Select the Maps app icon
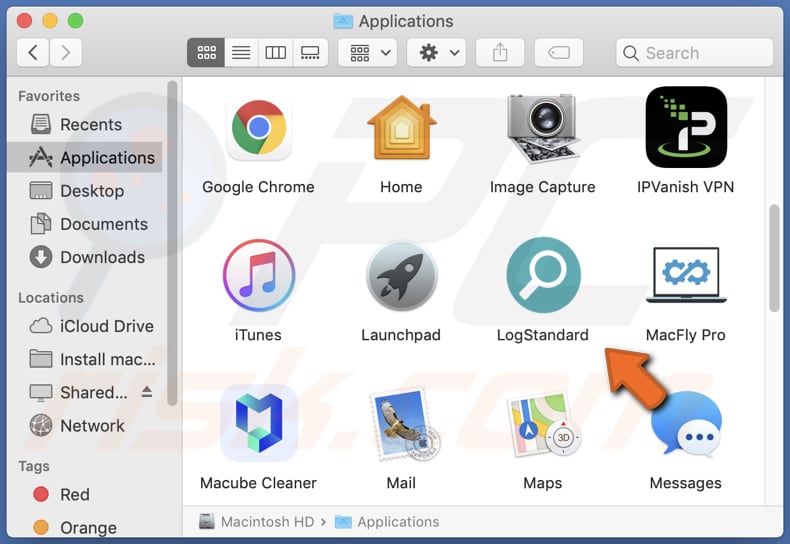Screen dimensions: 790x544 (544, 424)
